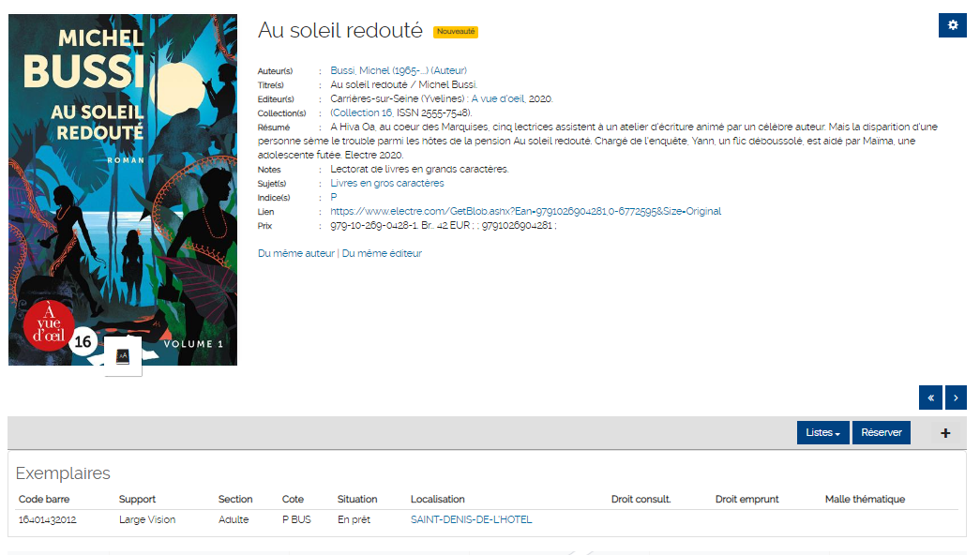Click the Indice link P

[x=334, y=197]
